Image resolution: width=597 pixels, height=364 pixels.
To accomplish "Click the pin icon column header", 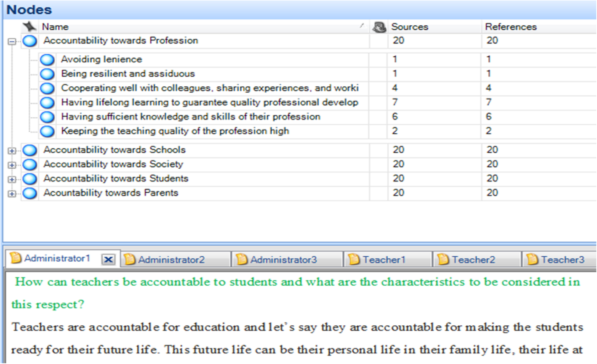I will 29,27.
